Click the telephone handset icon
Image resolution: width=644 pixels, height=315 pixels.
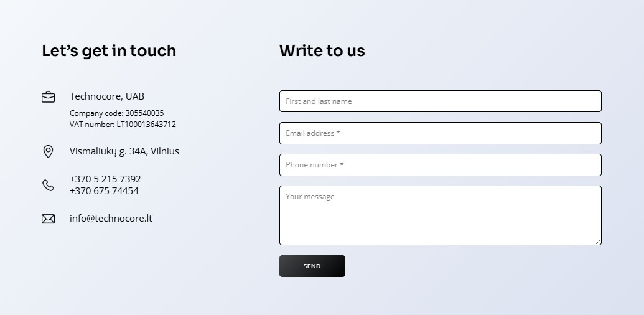click(48, 186)
